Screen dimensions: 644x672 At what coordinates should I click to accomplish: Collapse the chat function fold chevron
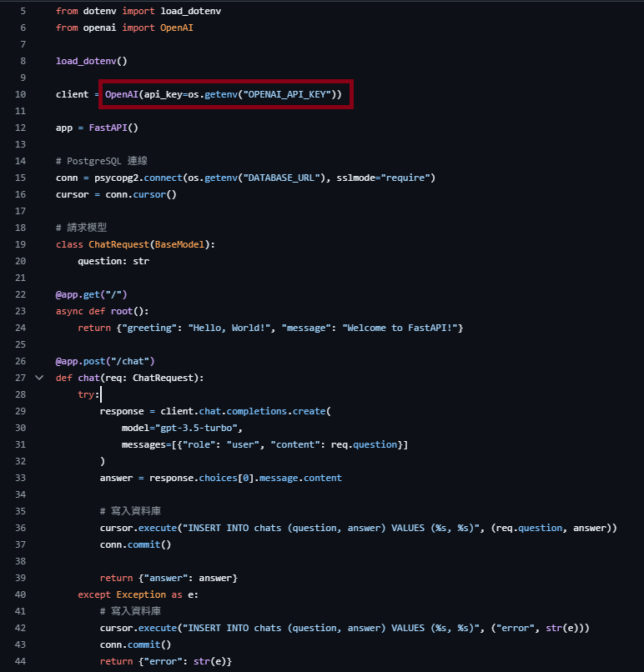[x=38, y=378]
